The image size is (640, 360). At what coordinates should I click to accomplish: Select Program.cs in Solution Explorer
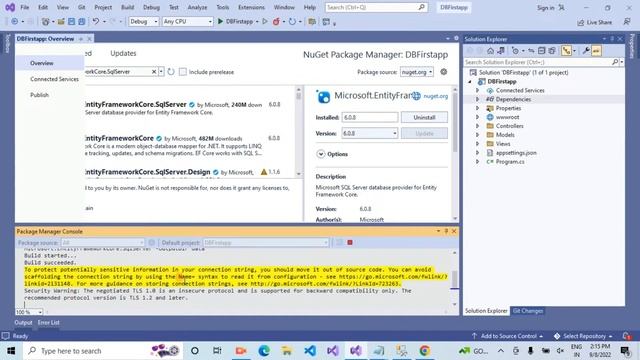(510, 162)
